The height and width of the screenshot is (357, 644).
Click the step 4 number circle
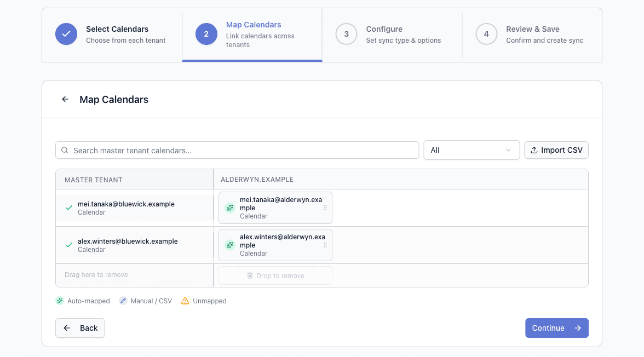[486, 34]
